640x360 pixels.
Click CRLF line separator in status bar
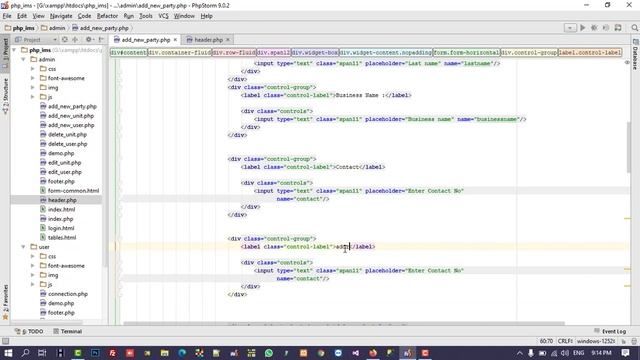565,341
